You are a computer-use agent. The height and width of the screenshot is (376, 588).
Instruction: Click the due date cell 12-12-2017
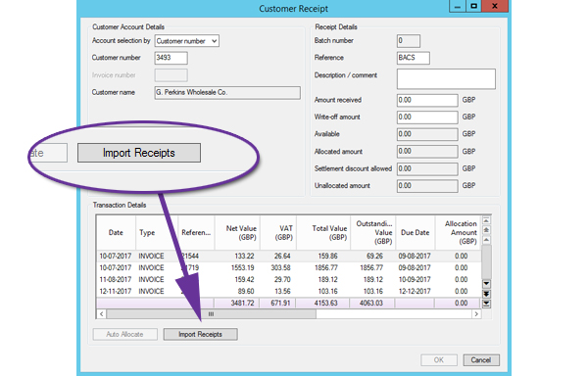point(415,291)
